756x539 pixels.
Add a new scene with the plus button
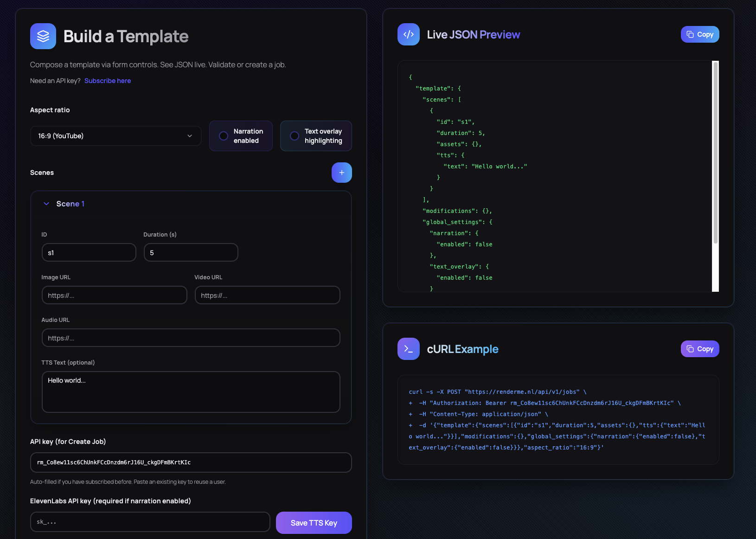342,172
